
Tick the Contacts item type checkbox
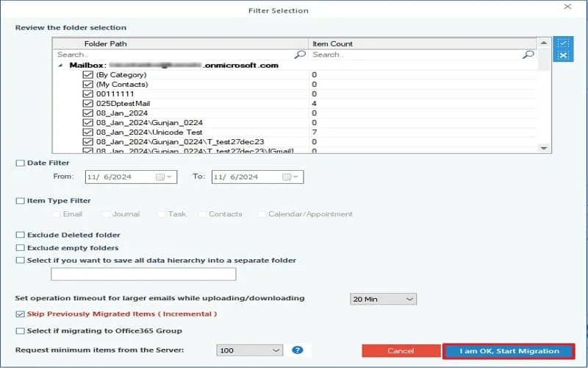pos(202,214)
